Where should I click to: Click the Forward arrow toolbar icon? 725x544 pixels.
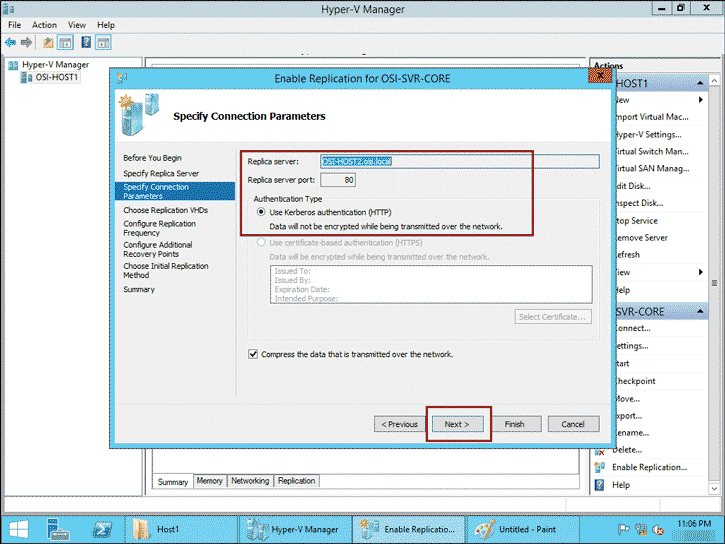pos(26,43)
